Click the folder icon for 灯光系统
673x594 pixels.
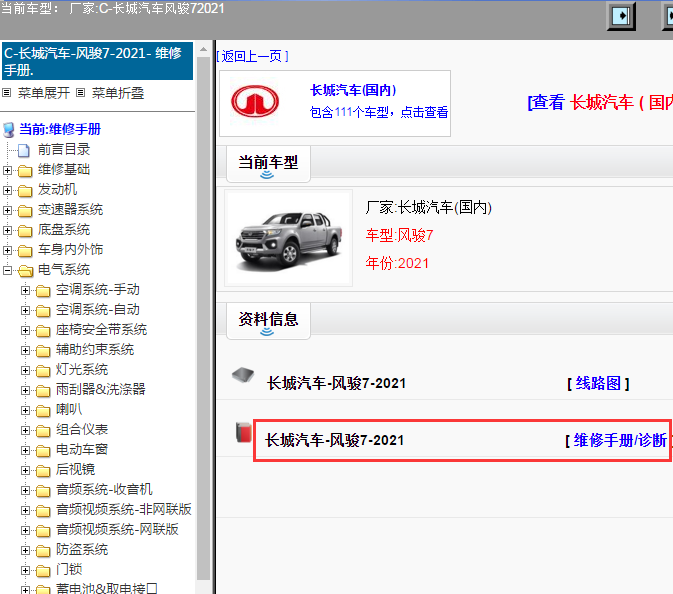click(x=43, y=371)
